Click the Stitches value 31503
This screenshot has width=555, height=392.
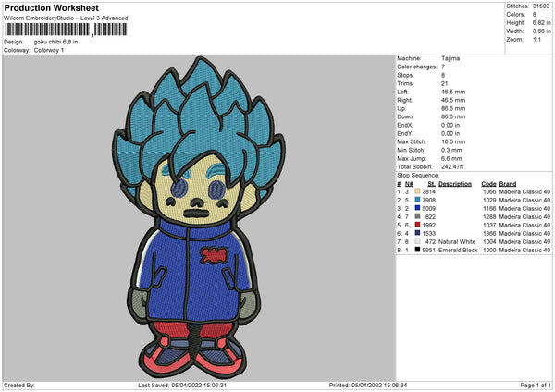click(x=541, y=6)
